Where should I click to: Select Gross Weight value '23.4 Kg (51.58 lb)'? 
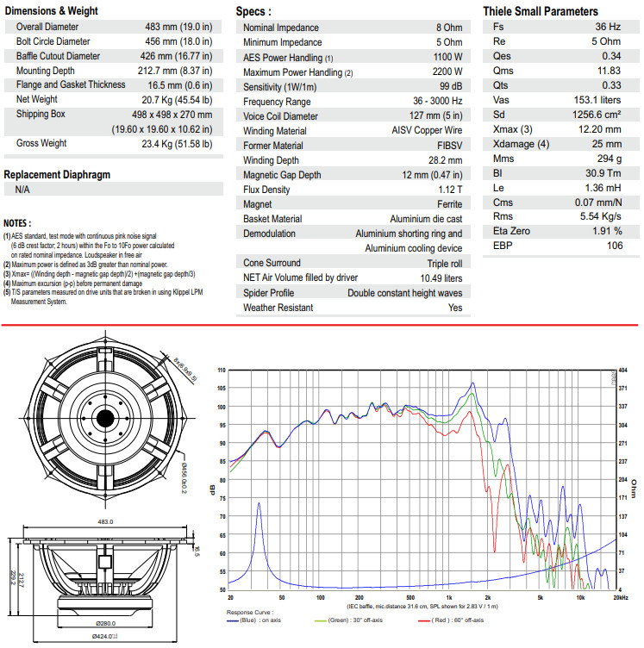(177, 144)
